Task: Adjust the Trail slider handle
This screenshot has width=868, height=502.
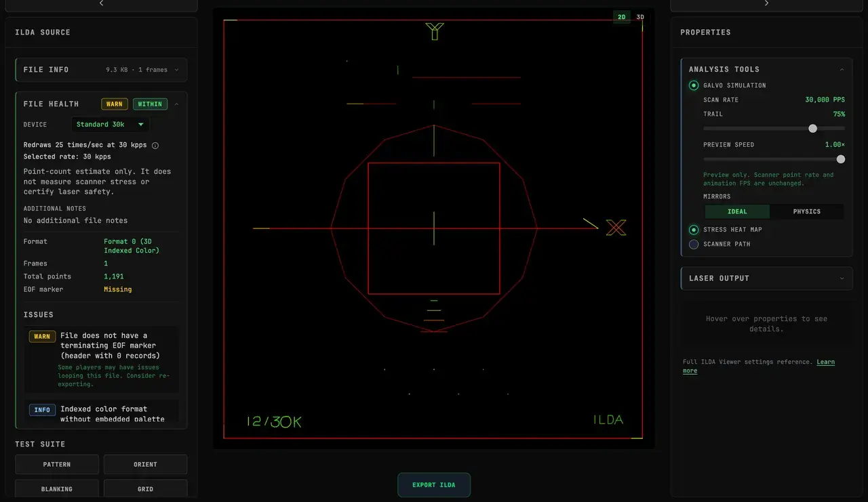Action: tap(813, 129)
